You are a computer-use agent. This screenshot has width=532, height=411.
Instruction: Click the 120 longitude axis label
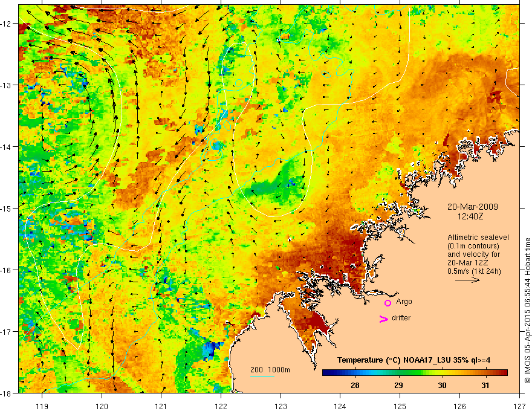click(x=102, y=406)
